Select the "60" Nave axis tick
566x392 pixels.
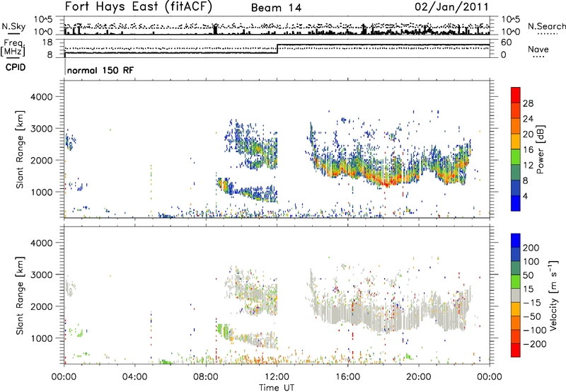pyautogui.click(x=506, y=42)
